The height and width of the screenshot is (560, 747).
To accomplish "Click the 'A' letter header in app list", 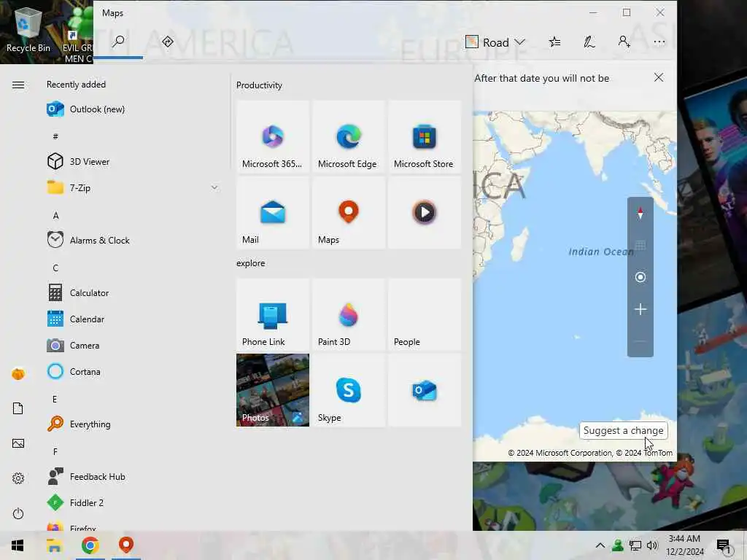I will (x=55, y=216).
